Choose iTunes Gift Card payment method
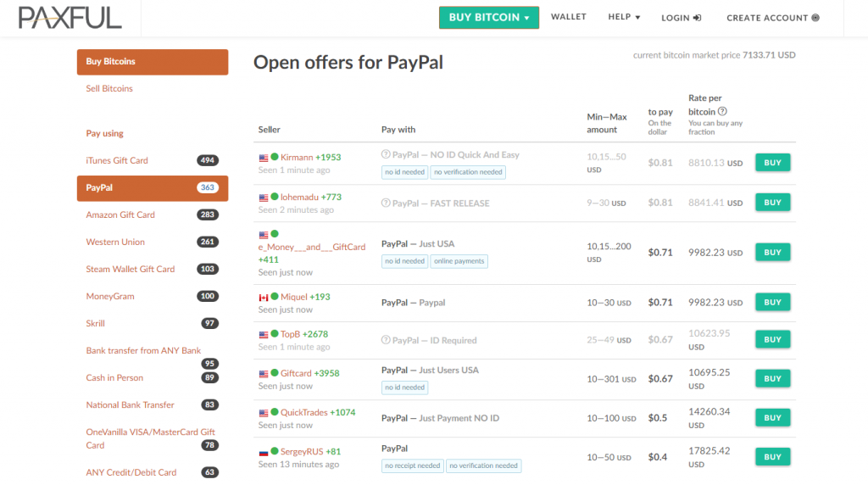Image resolution: width=868 pixels, height=485 pixels. tap(117, 160)
